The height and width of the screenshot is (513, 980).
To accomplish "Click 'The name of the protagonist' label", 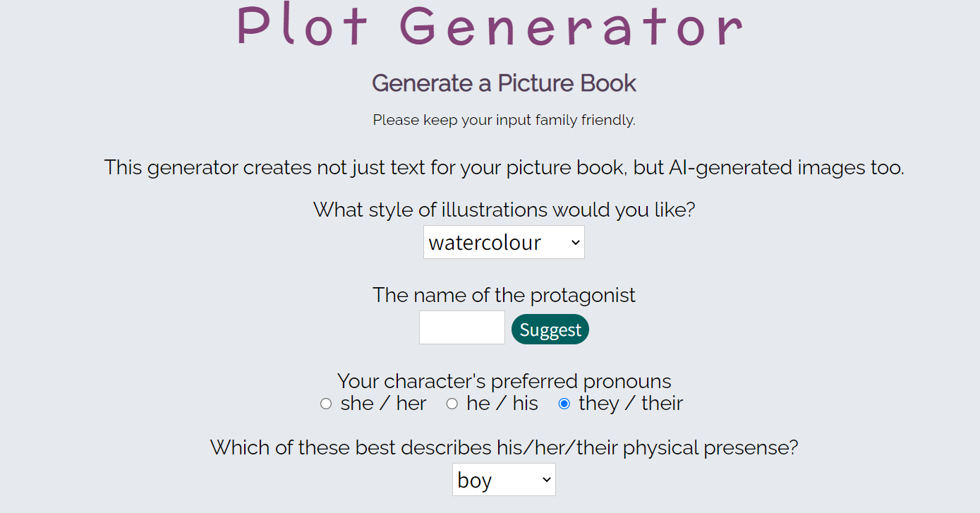I will tap(504, 295).
